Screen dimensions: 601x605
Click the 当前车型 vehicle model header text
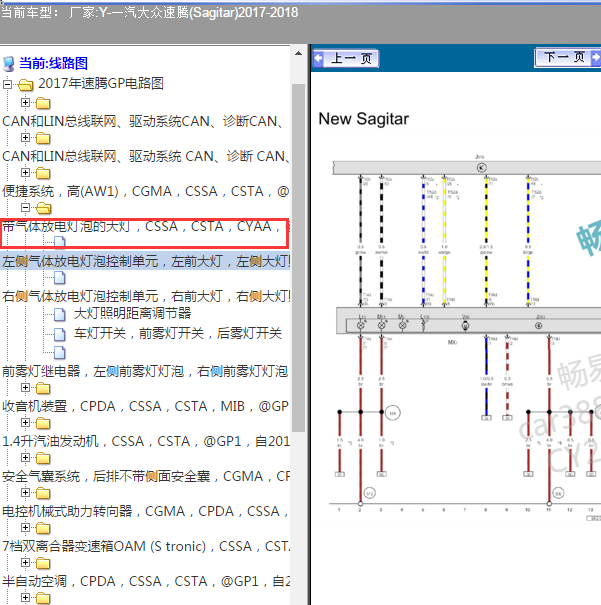[x=150, y=13]
